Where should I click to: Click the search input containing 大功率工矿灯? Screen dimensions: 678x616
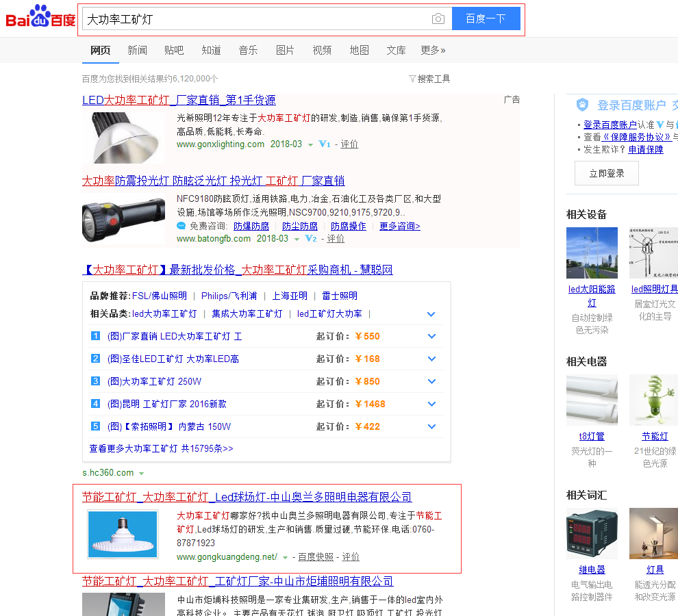click(x=253, y=19)
